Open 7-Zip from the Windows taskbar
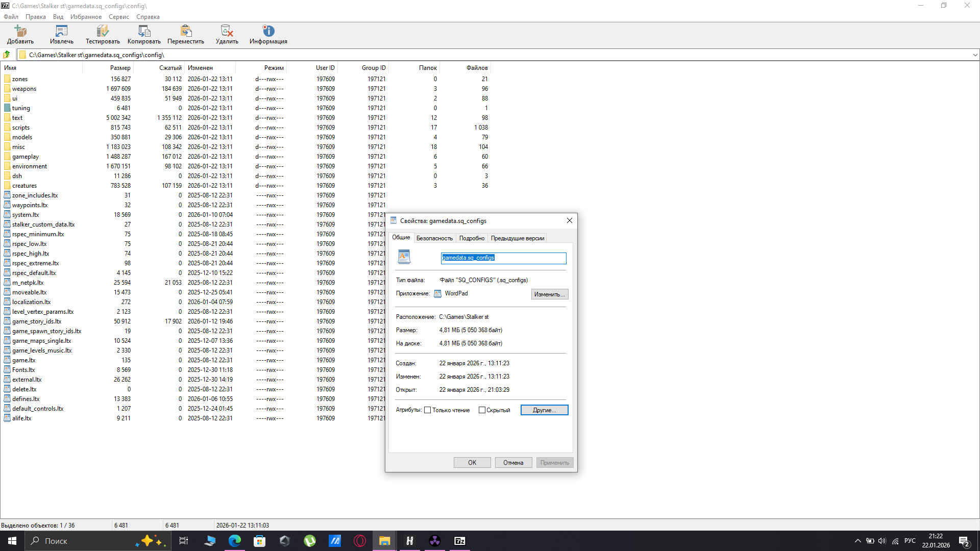This screenshot has width=980, height=551. [x=459, y=541]
